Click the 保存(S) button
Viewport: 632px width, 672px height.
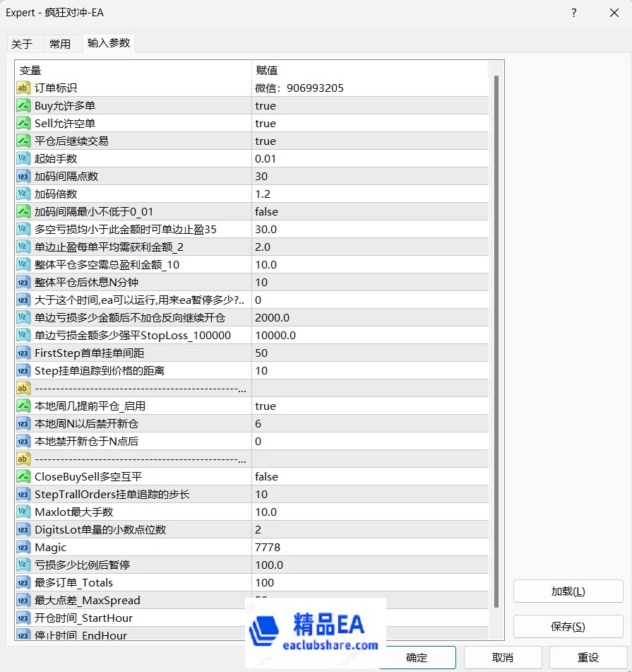click(x=568, y=627)
